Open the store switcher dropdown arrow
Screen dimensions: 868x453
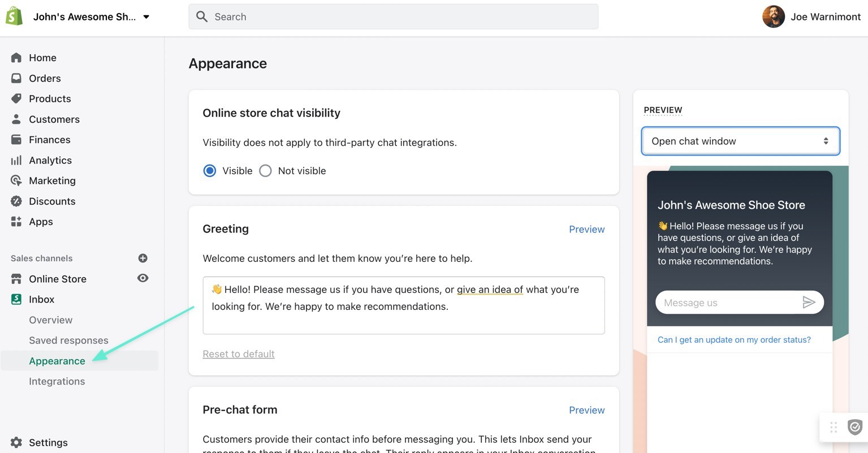point(146,17)
